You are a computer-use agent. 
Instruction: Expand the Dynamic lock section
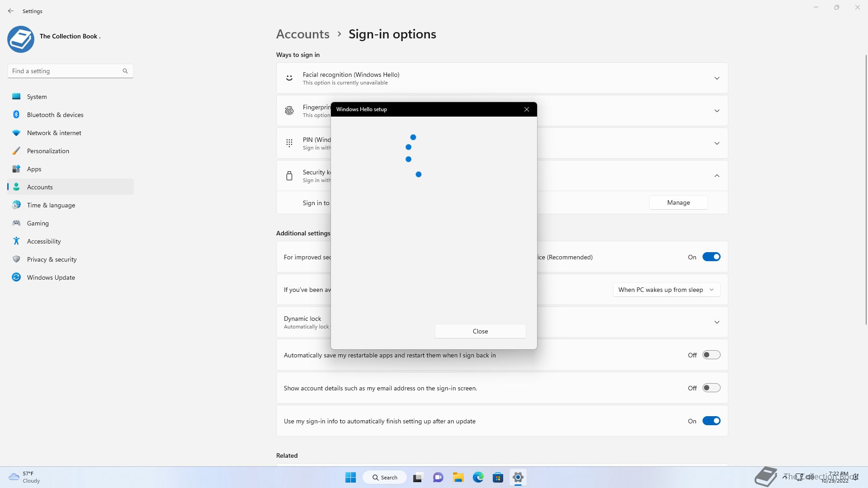coord(717,322)
